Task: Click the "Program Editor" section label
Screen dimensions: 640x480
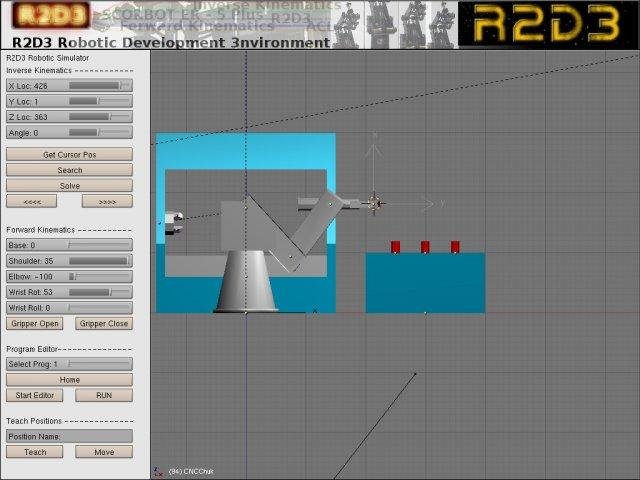Action: (32, 349)
